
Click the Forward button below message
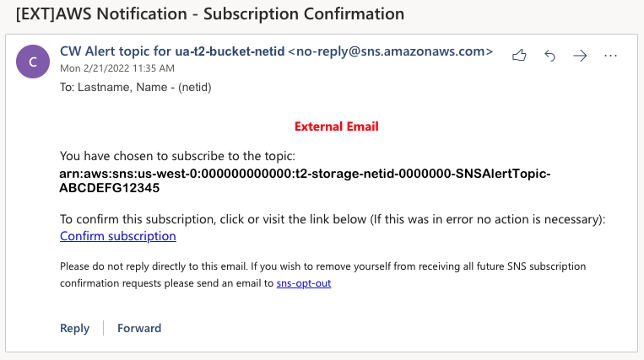coord(139,328)
